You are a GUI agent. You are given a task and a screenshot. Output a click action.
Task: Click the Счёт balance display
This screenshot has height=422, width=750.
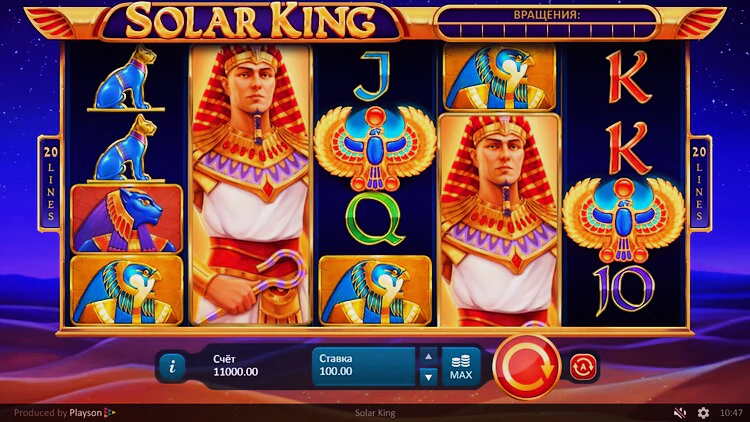[235, 366]
